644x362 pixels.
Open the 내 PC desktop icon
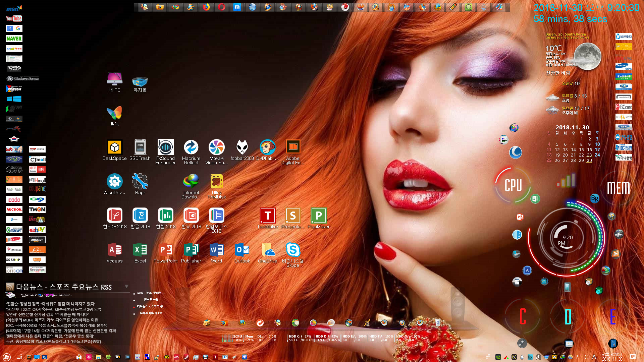[x=115, y=82]
